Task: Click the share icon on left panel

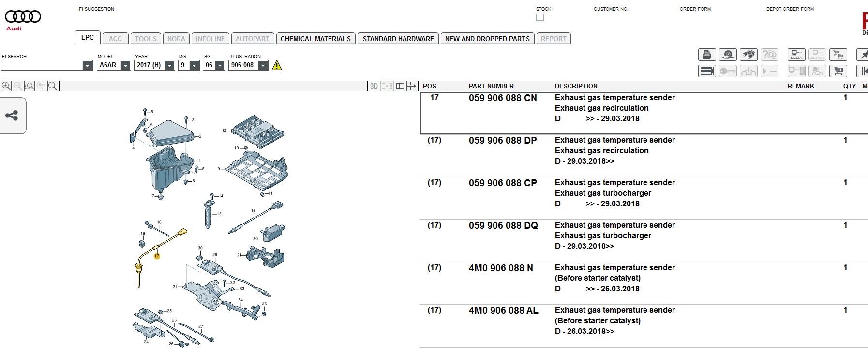Action: coord(12,116)
